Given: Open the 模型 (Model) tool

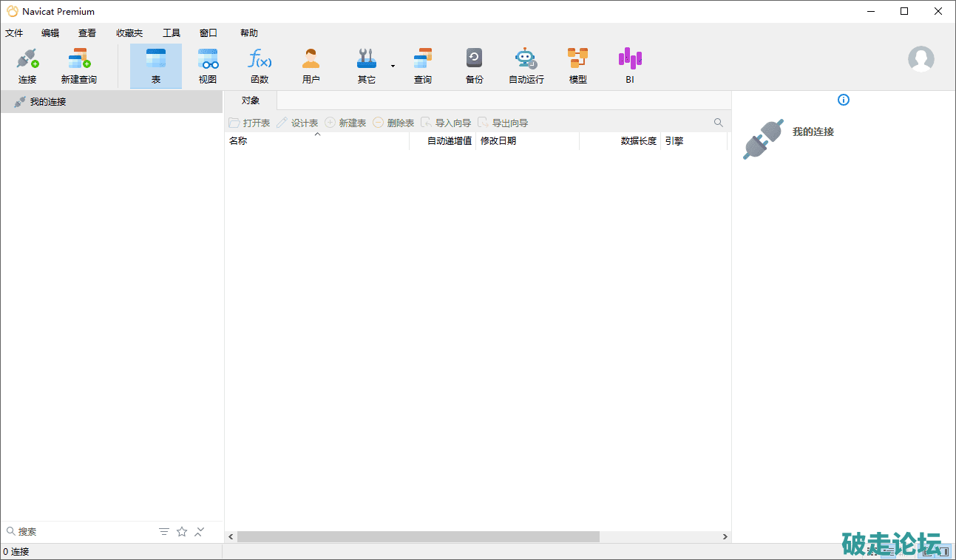Looking at the screenshot, I should tap(577, 66).
